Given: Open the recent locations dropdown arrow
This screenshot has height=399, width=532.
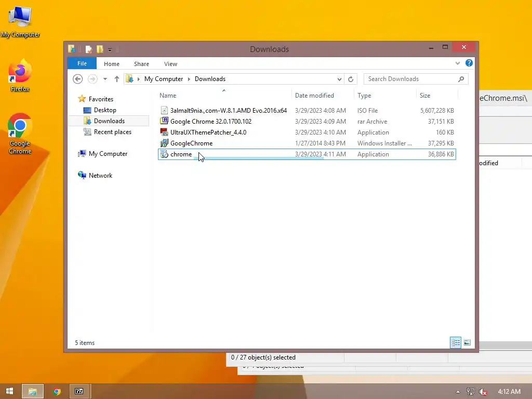Looking at the screenshot, I should tap(105, 79).
